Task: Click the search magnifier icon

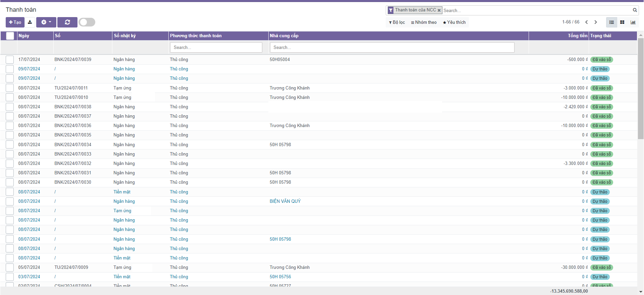Action: click(635, 10)
